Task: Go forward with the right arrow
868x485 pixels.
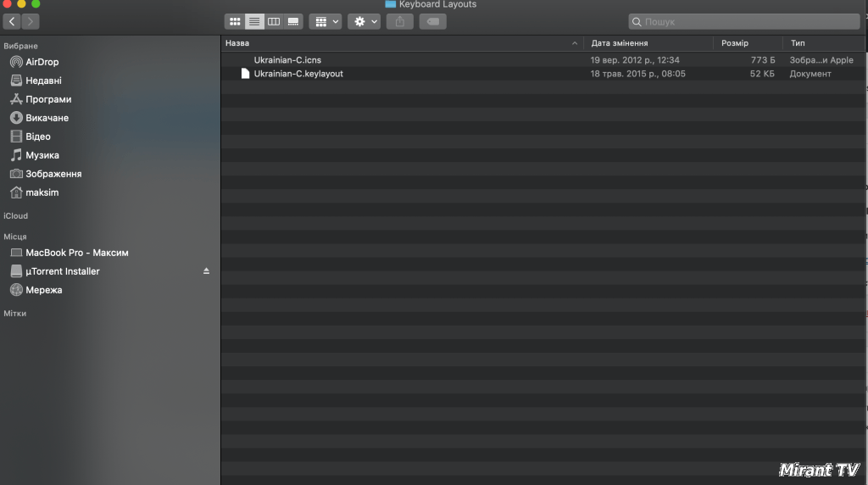Action: point(31,21)
